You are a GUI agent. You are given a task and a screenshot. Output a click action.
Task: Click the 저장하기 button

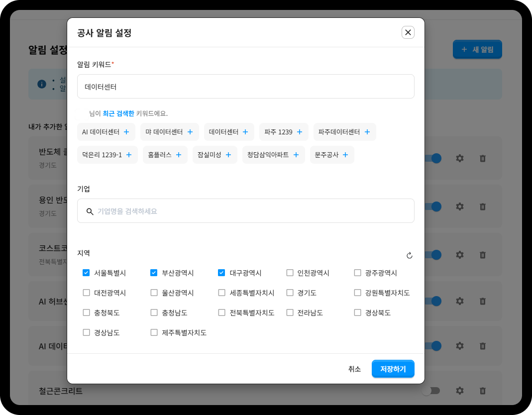pyautogui.click(x=393, y=369)
